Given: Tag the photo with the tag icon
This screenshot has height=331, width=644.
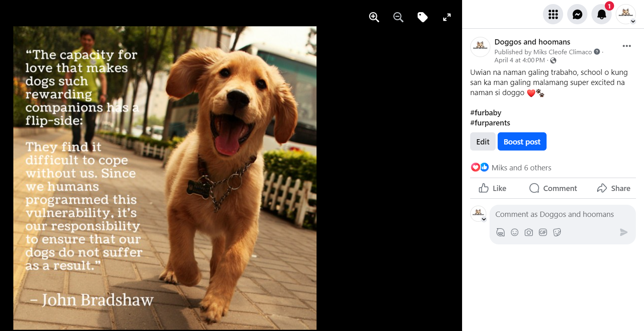Looking at the screenshot, I should 422,17.
